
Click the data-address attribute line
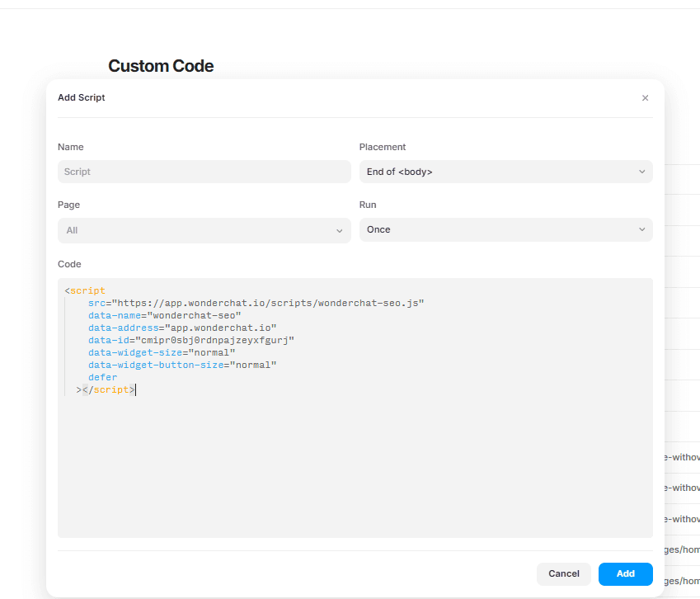(182, 328)
